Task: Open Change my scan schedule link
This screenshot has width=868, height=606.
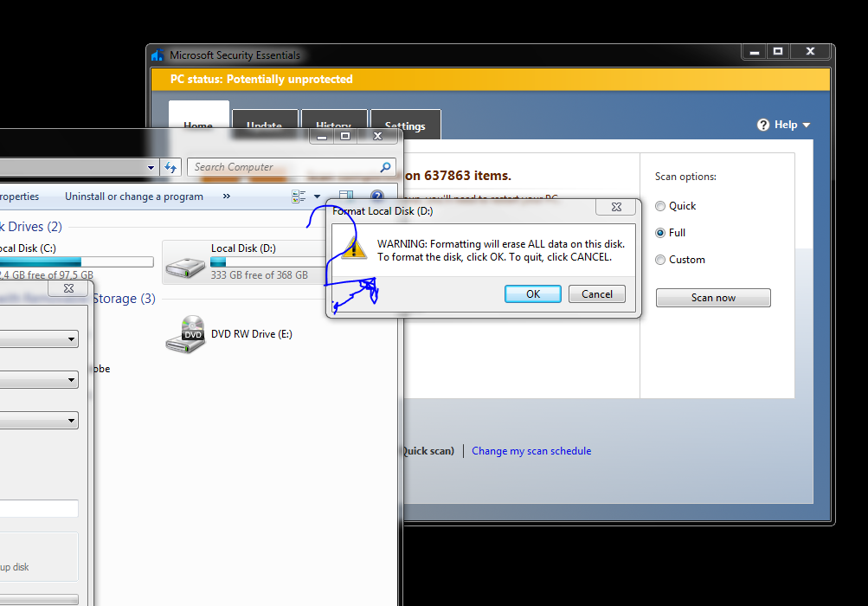Action: point(531,451)
